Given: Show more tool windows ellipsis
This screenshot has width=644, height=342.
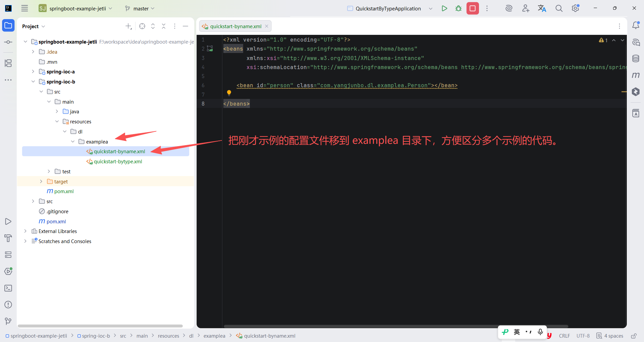Looking at the screenshot, I should coord(8,80).
